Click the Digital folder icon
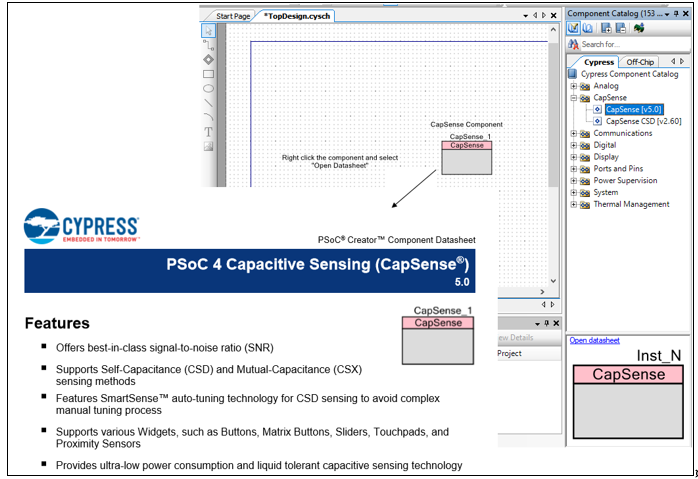This screenshot has height=479, width=698. (x=585, y=146)
